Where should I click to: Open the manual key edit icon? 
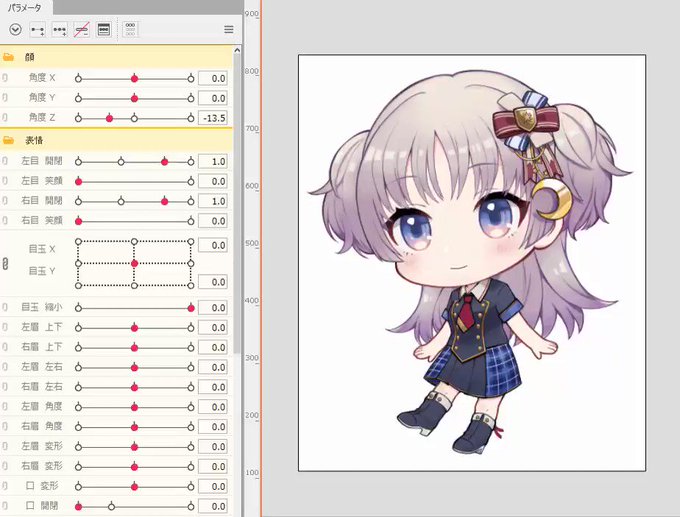coord(104,29)
